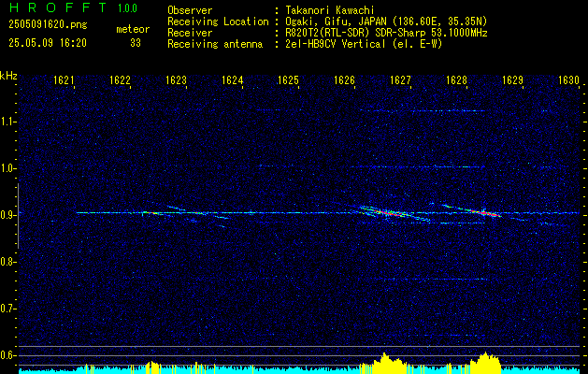Click the 1624 time marker
The width and height of the screenshot is (588, 374).
232,80
